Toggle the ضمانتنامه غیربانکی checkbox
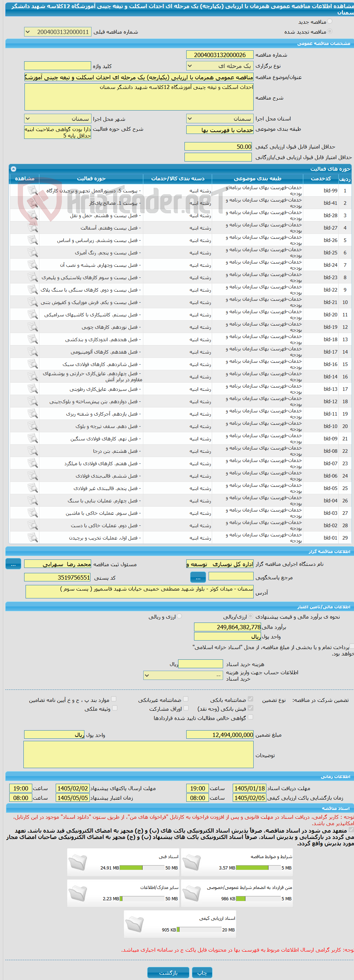 pos(186,699)
